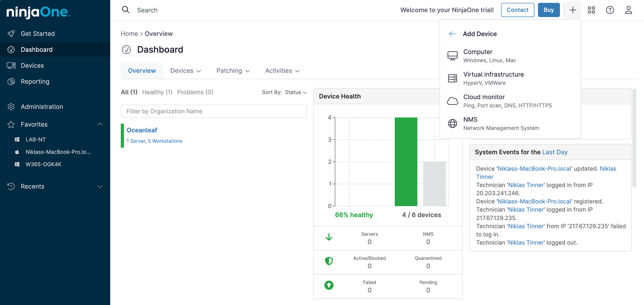Open the apps grid icon
Image resolution: width=644 pixels, height=305 pixels.
tap(591, 10)
